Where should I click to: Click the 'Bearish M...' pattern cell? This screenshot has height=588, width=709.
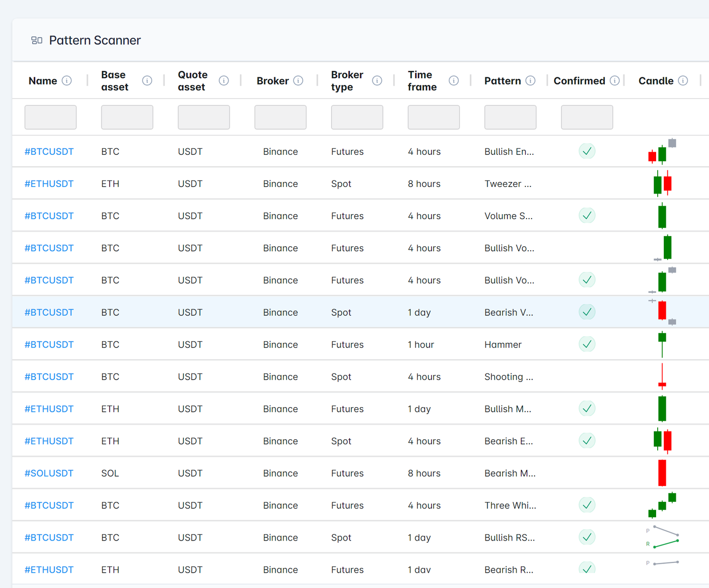click(x=510, y=473)
